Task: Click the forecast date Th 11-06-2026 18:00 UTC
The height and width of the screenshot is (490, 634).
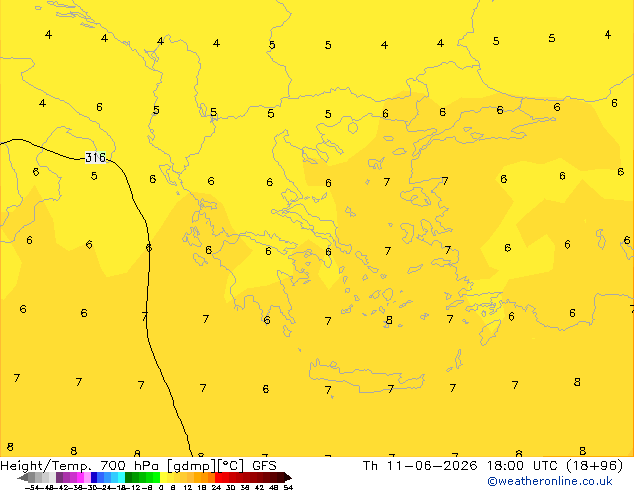Action: (461, 466)
